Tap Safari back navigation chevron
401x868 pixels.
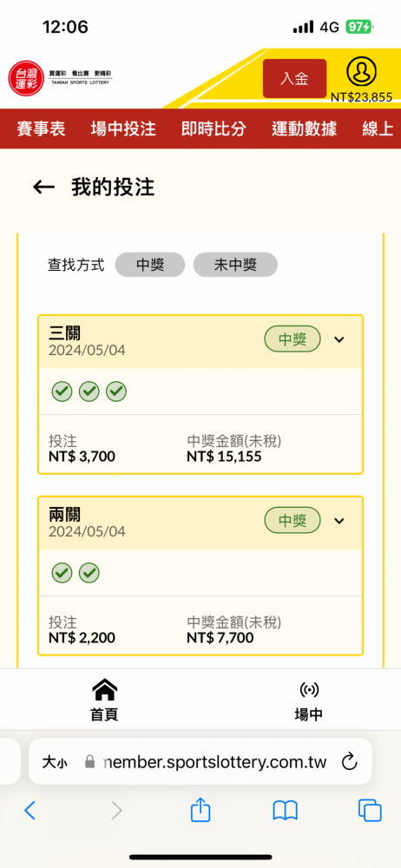(30, 811)
